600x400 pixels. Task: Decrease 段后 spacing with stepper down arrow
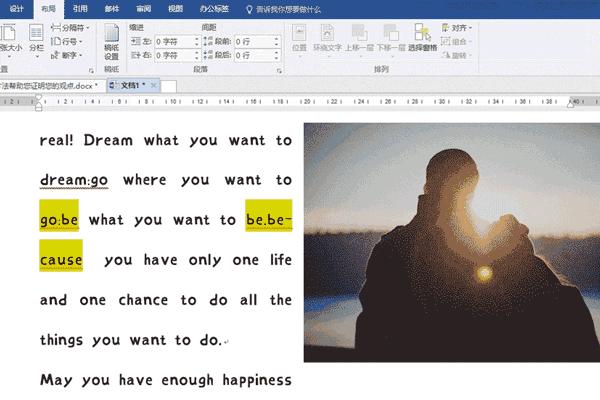(x=277, y=58)
